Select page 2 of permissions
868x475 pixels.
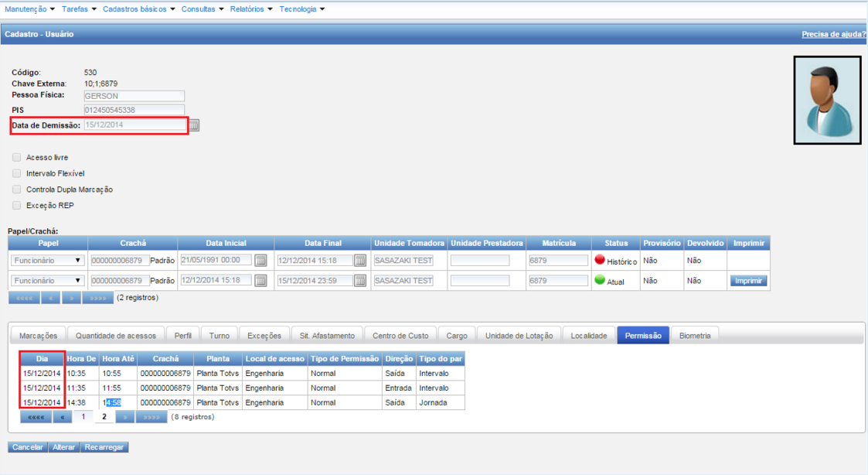104,417
